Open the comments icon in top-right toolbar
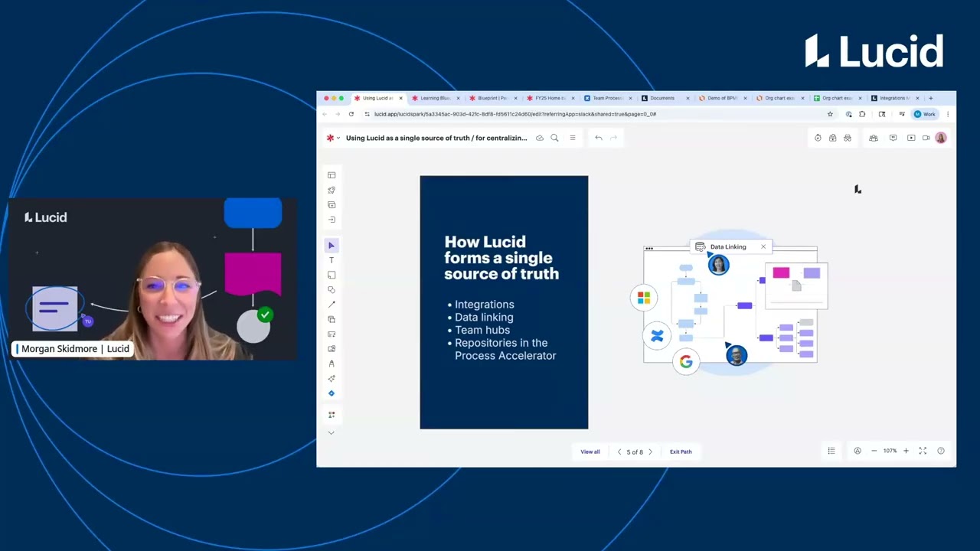The image size is (980, 551). pos(893,138)
